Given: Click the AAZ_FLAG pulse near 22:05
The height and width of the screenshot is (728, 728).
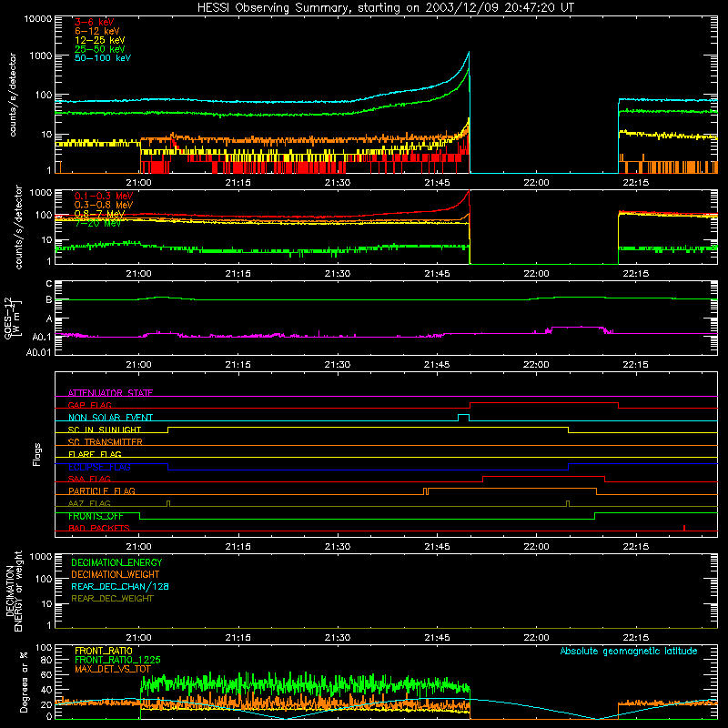Looking at the screenshot, I should pos(567,504).
